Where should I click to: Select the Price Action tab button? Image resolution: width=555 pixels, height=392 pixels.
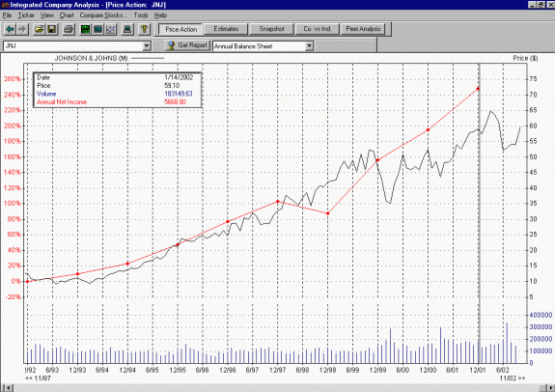[180, 29]
